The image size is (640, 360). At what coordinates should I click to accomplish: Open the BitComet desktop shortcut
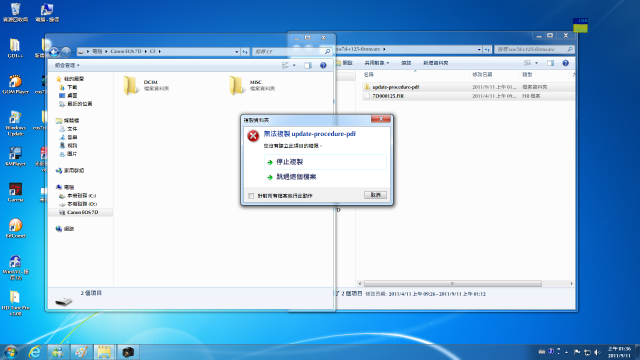pos(16,229)
